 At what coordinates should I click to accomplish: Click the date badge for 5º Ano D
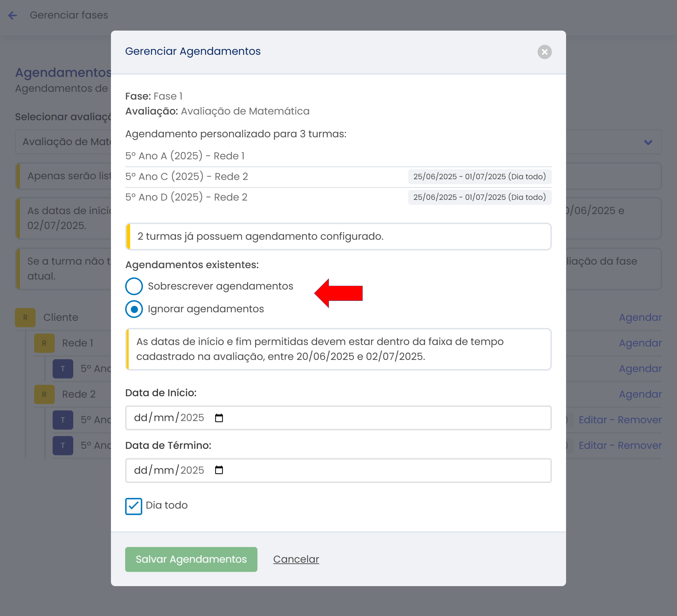pyautogui.click(x=480, y=197)
